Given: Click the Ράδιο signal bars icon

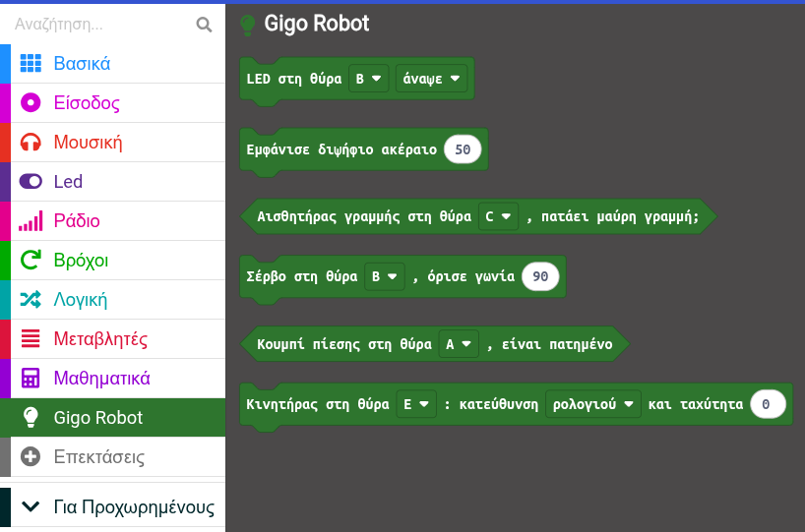Looking at the screenshot, I should 31,221.
